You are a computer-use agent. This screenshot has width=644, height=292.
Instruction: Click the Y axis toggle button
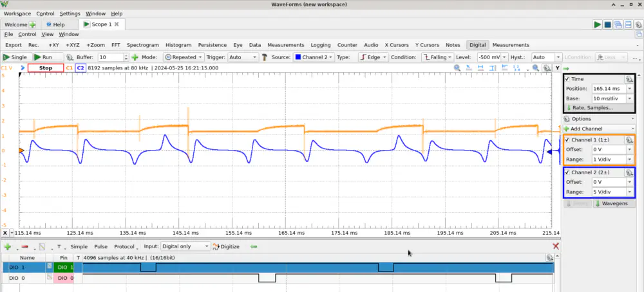(x=557, y=68)
